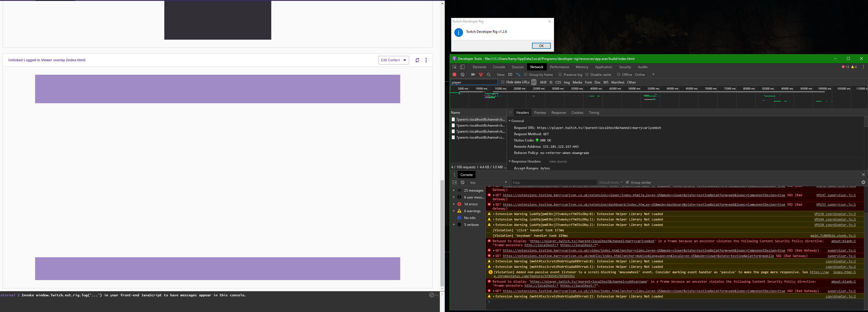Screen dimensions: 868x312
Task: Uncheck Group similar in the Console
Action: coord(628,182)
